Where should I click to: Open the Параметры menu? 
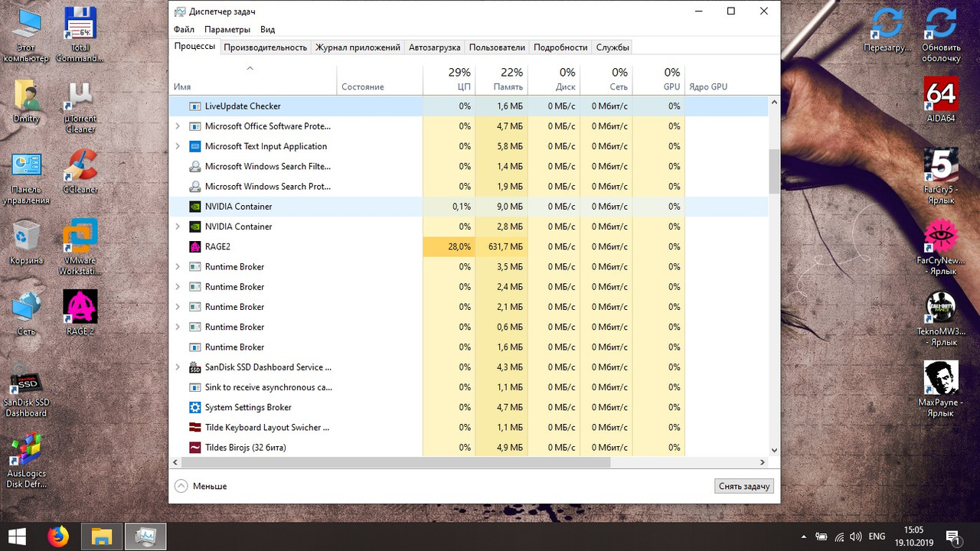(227, 29)
